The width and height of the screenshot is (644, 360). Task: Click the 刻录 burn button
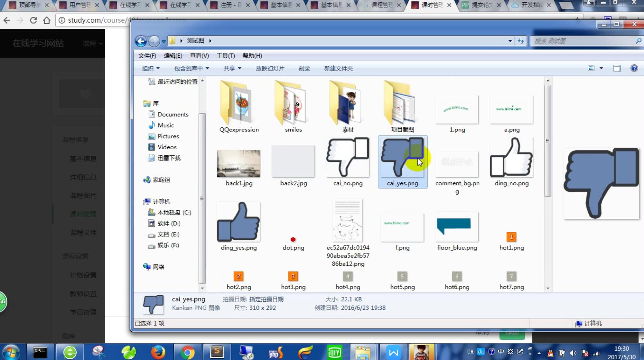304,68
